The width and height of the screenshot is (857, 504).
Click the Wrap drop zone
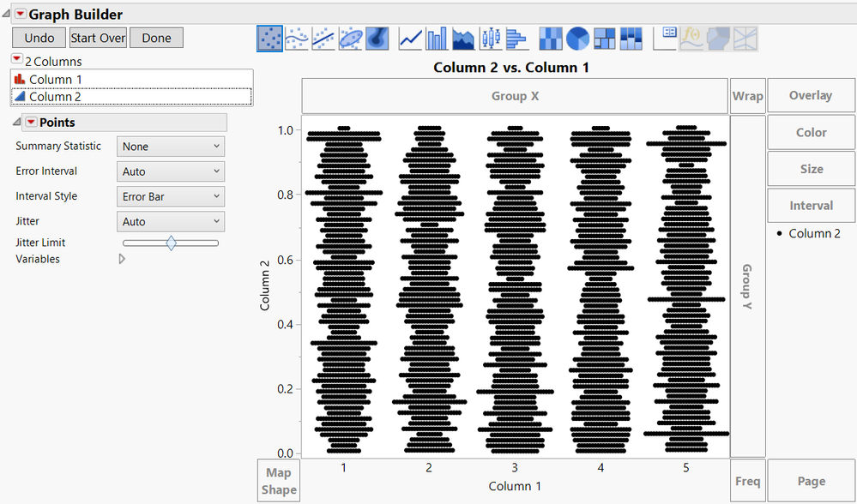748,95
